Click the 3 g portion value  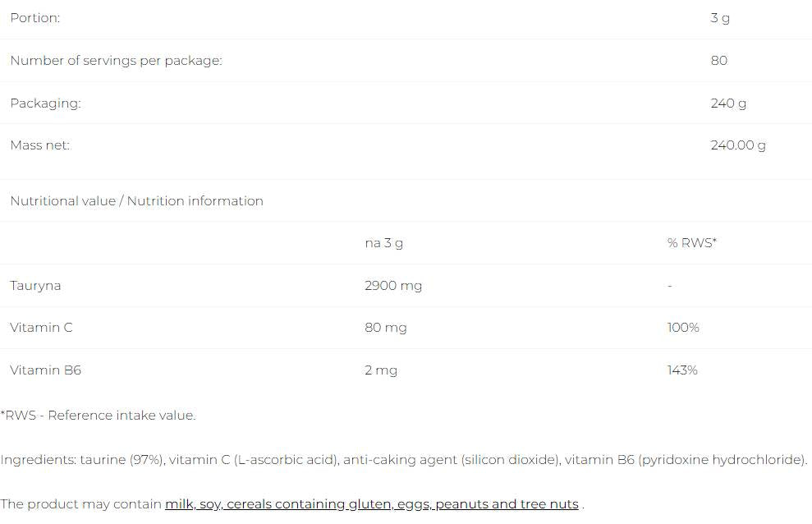pos(719,18)
